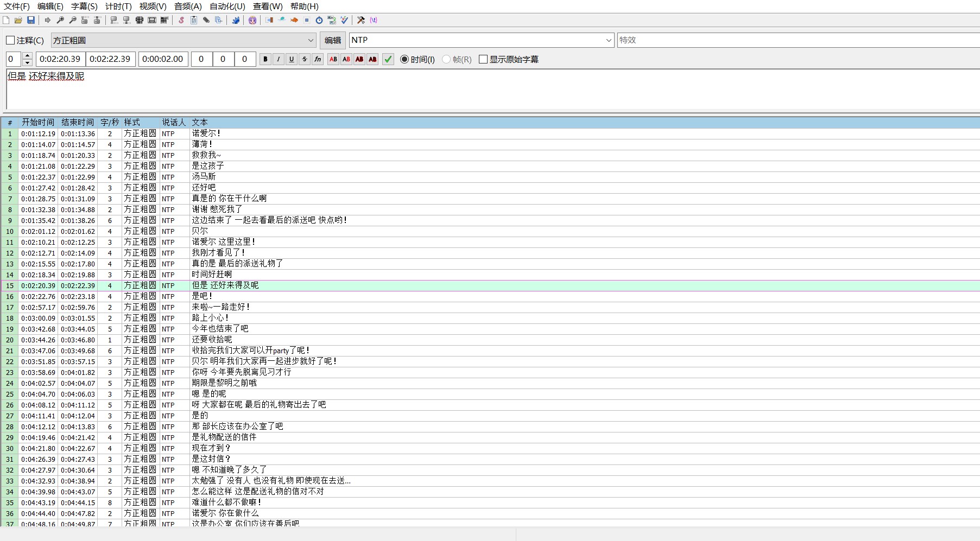Commit changes with green checkmark
The image size is (980, 541).
pos(388,59)
